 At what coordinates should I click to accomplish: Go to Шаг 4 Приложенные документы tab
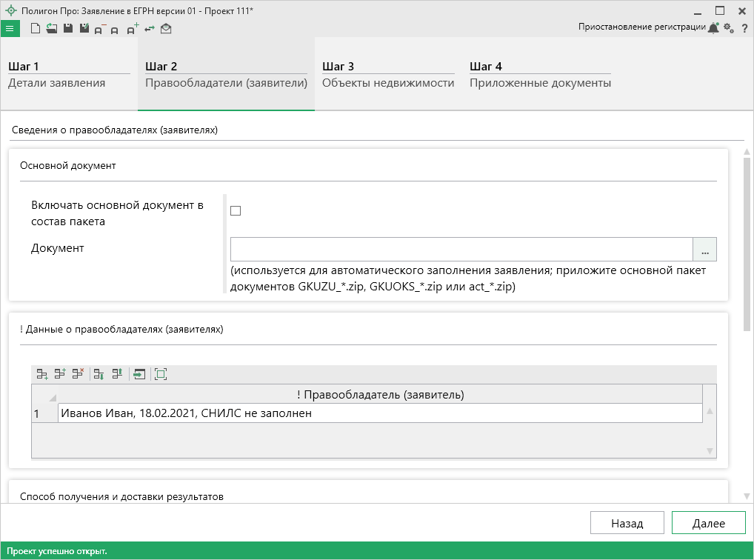coord(540,75)
